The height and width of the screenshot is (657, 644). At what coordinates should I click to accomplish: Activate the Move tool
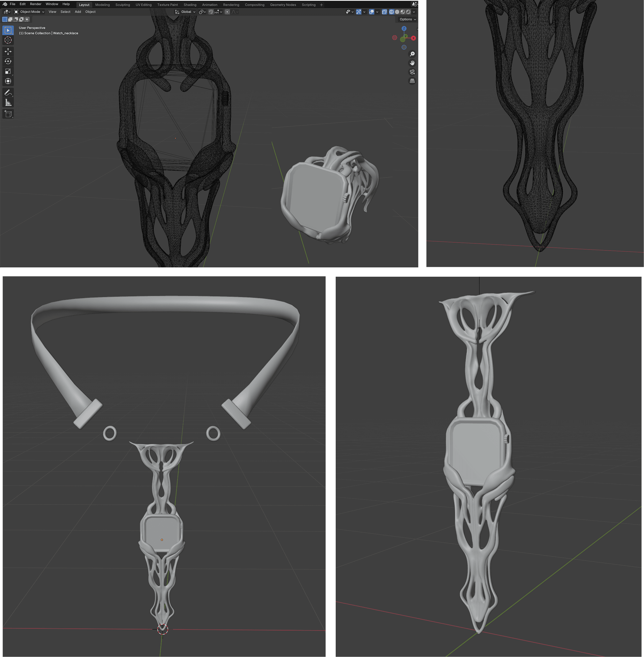tap(8, 51)
